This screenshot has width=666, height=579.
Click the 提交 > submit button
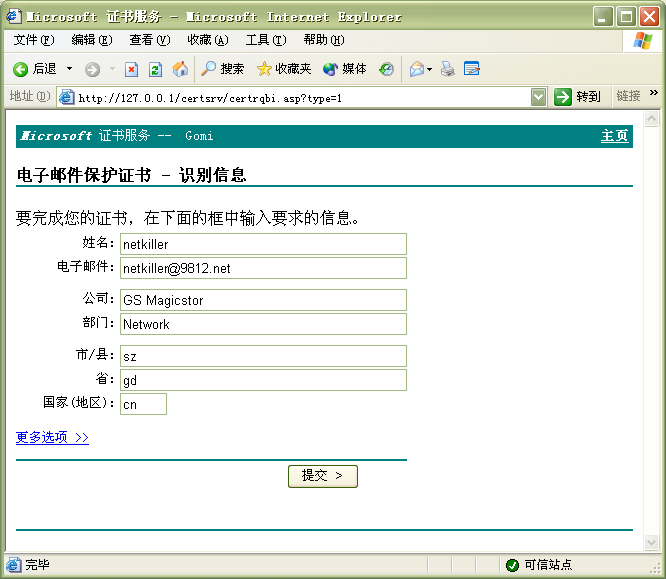coord(323,476)
